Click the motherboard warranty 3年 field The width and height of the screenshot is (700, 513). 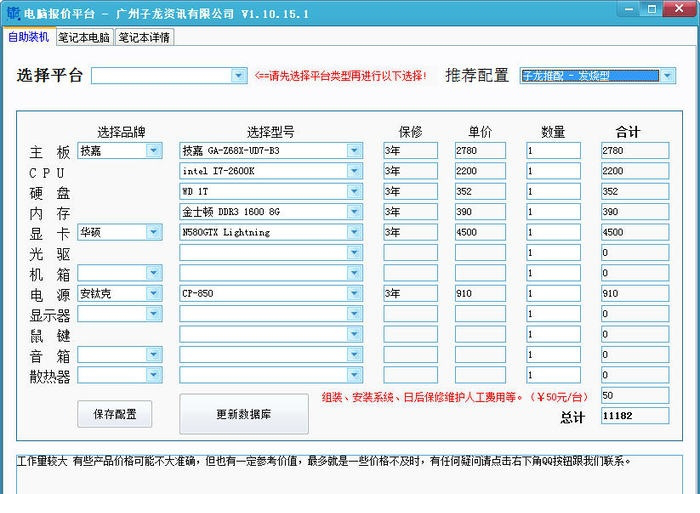click(410, 150)
